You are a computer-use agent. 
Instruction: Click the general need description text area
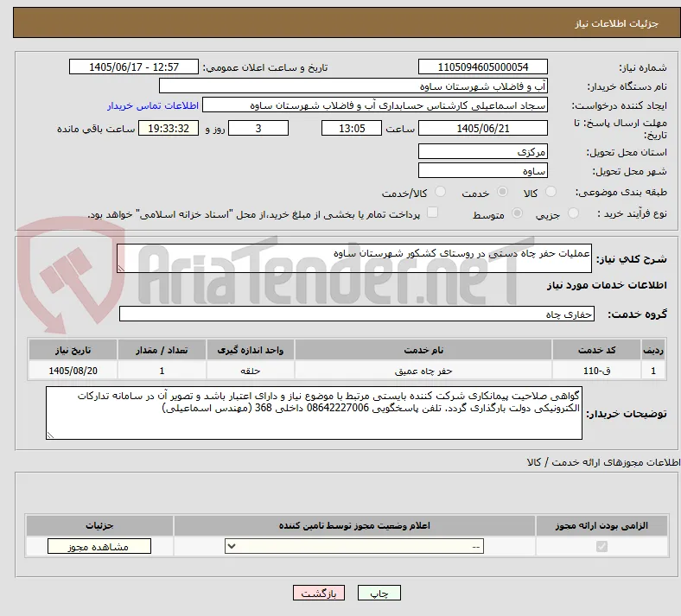pos(354,258)
